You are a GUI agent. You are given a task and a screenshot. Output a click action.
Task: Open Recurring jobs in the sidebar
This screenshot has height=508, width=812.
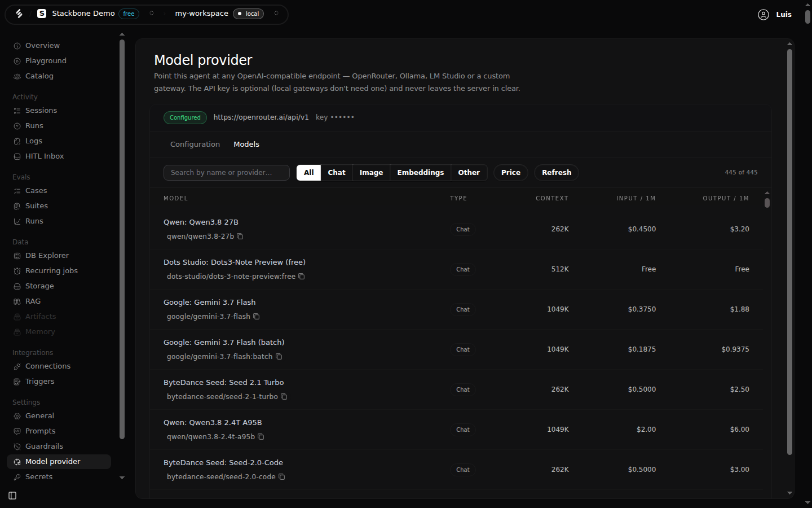59,271
